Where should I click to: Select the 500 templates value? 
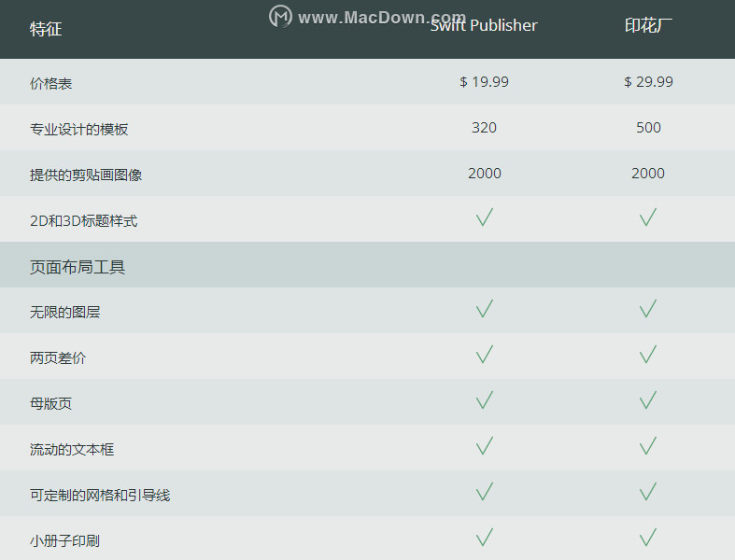(648, 128)
